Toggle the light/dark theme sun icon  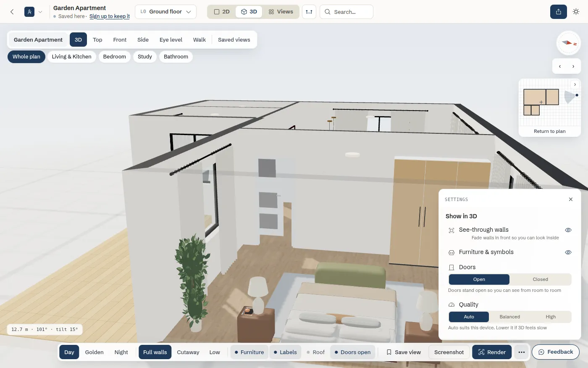[x=576, y=12]
